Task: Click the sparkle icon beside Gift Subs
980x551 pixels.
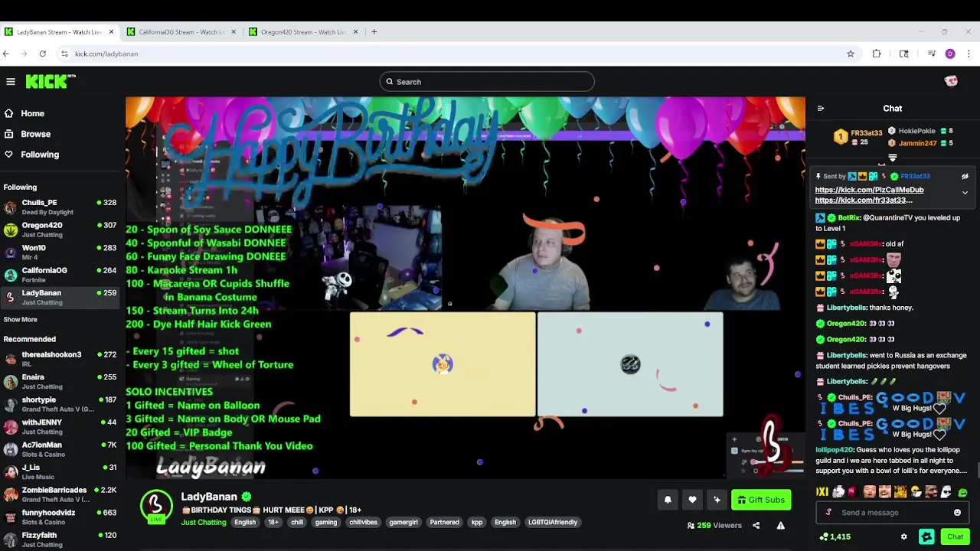Action: coord(717,500)
